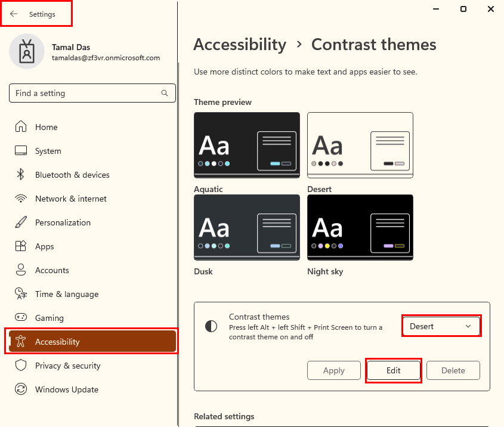Image resolution: width=504 pixels, height=427 pixels.
Task: Click the Privacy & security shield icon
Action: coord(21,365)
